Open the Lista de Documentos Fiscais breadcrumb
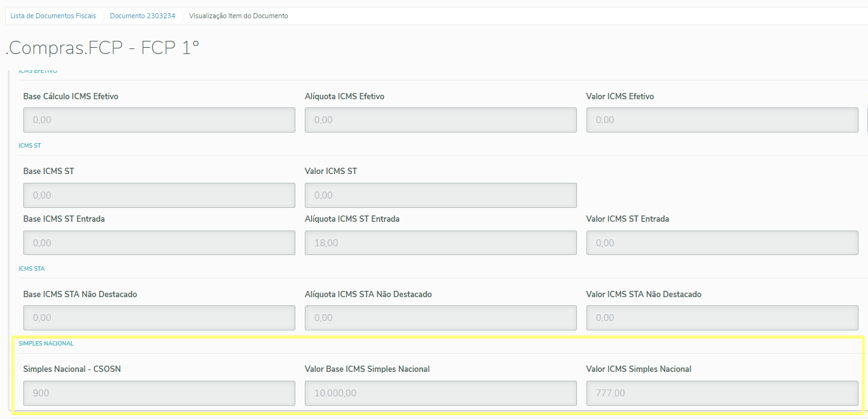 coord(53,16)
